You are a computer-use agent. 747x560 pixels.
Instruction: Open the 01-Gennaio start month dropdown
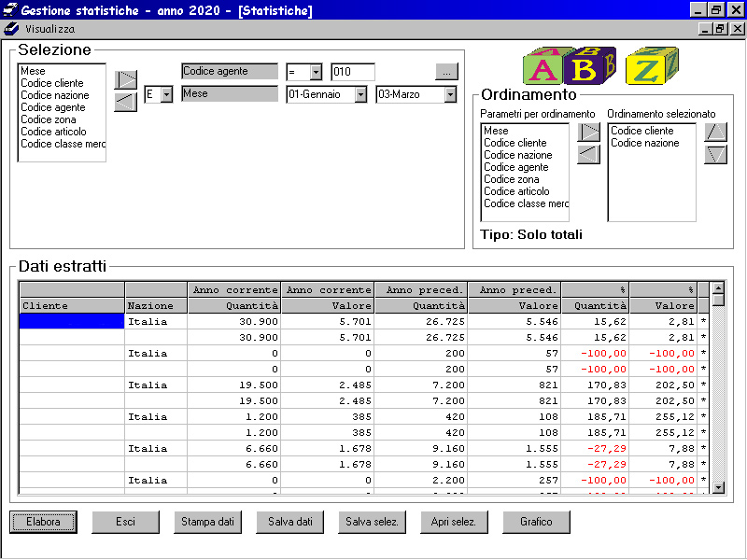click(361, 94)
